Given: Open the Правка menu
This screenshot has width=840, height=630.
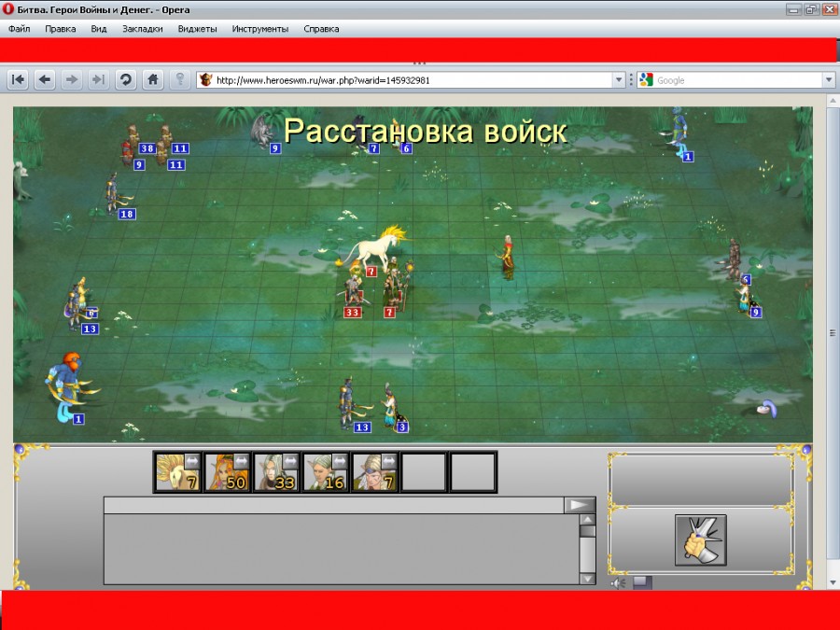Looking at the screenshot, I should [x=61, y=29].
